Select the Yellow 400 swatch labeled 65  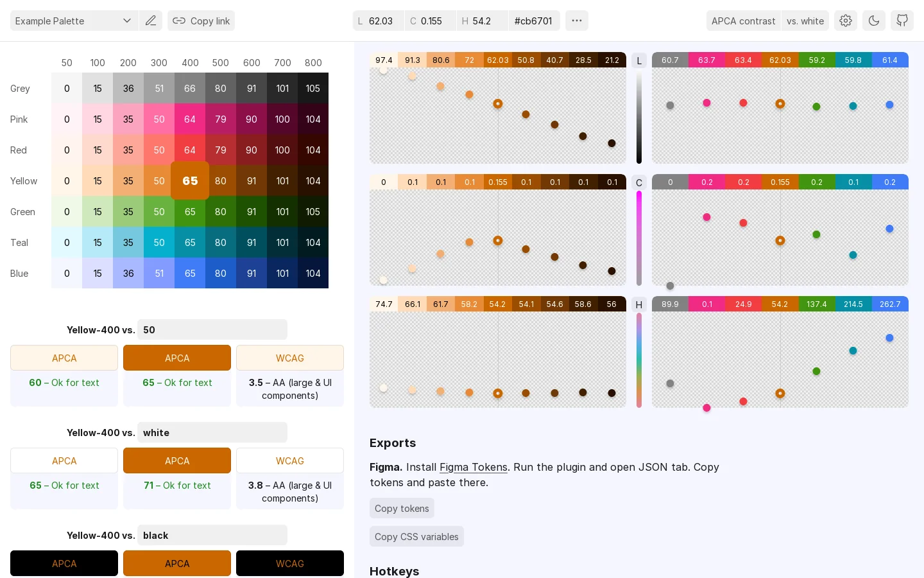190,180
